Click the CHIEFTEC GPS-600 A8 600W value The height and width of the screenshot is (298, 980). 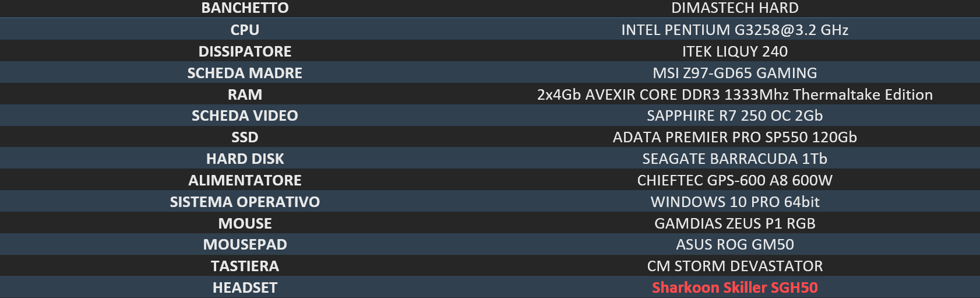(735, 180)
